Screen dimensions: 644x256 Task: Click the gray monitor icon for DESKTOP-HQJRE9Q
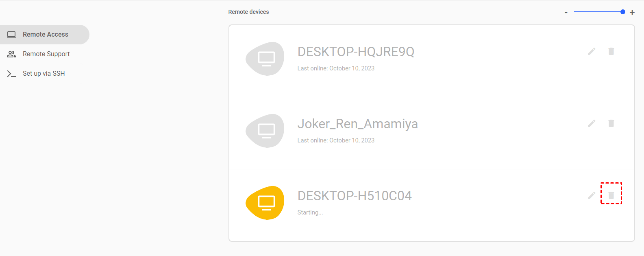(x=266, y=59)
